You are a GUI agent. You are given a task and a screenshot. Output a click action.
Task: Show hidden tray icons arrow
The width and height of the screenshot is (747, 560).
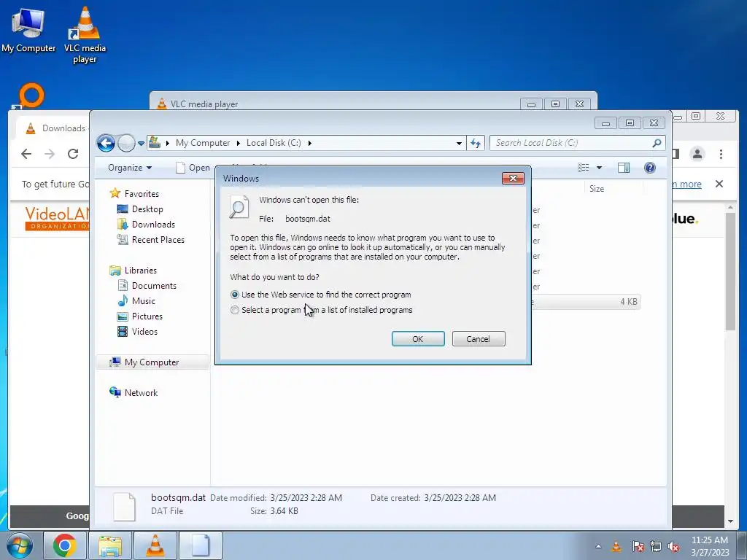tap(598, 547)
